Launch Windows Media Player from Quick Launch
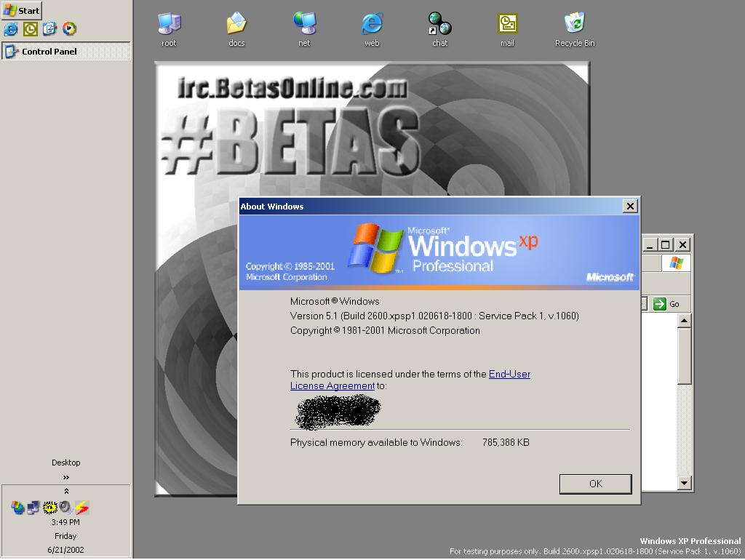745x560 pixels. click(69, 29)
